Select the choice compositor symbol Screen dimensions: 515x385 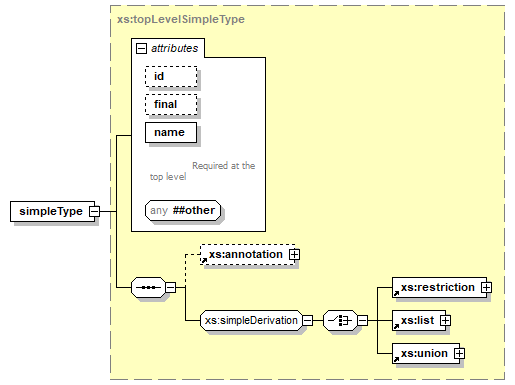click(340, 321)
